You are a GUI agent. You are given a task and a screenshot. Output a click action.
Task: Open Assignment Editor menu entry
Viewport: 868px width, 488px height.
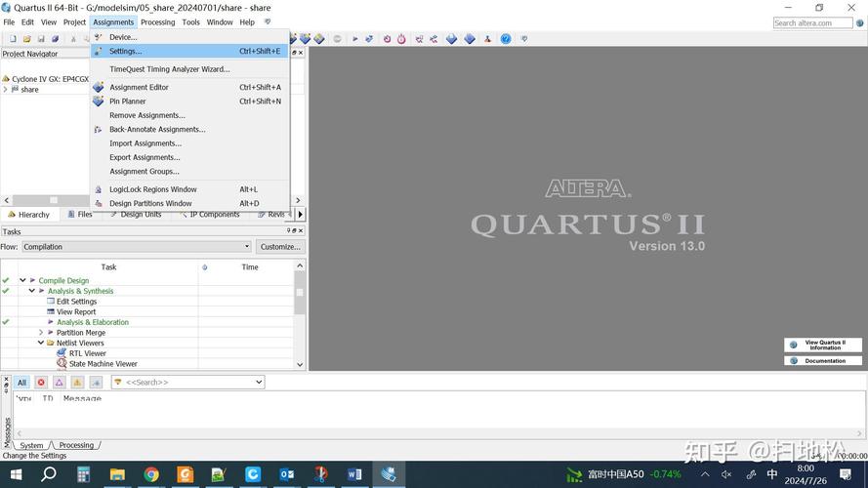tap(139, 87)
